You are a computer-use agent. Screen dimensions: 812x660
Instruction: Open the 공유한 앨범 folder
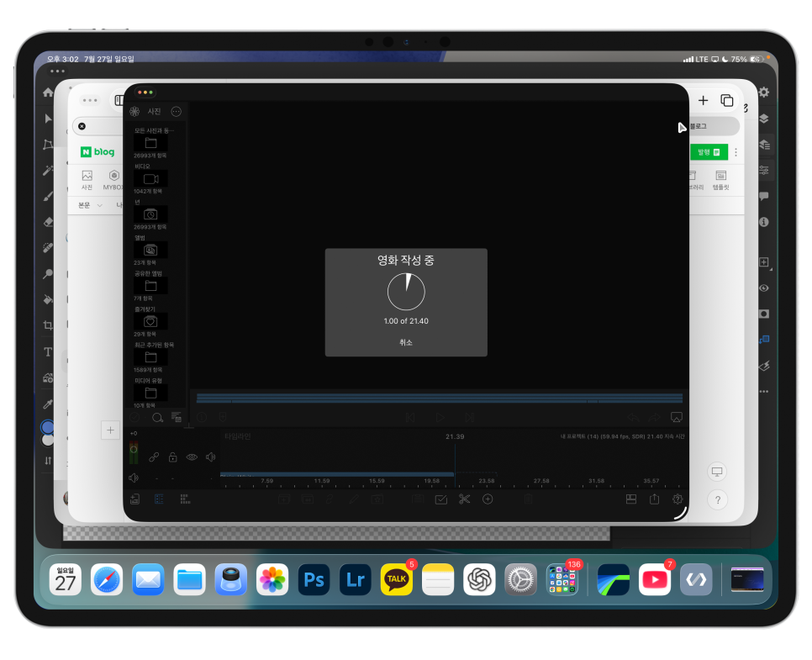click(150, 286)
